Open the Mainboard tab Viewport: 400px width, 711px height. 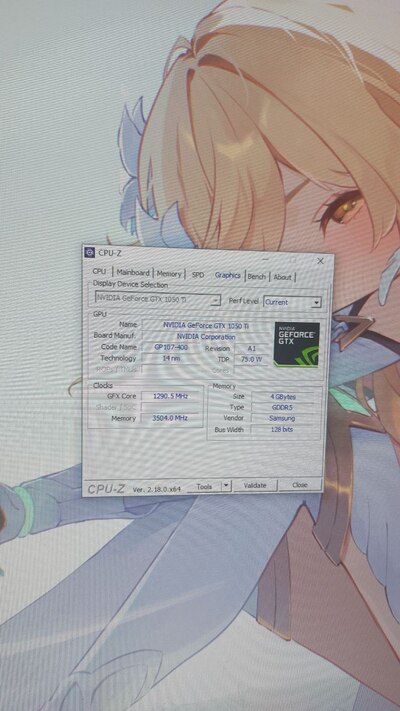132,273
